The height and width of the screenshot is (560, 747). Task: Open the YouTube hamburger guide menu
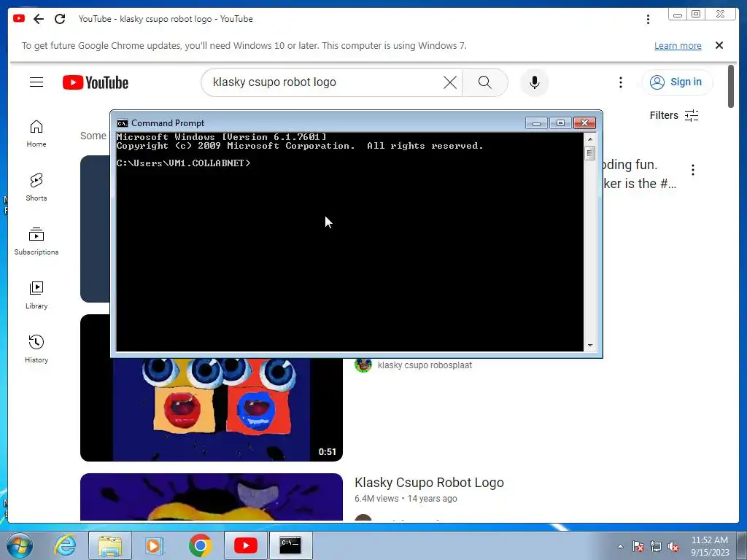[36, 82]
